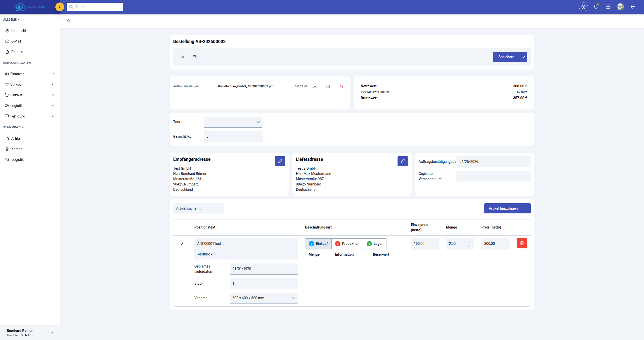The height and width of the screenshot is (340, 644).
Task: Click the Geplantes Versanddatum field
Action: click(493, 176)
